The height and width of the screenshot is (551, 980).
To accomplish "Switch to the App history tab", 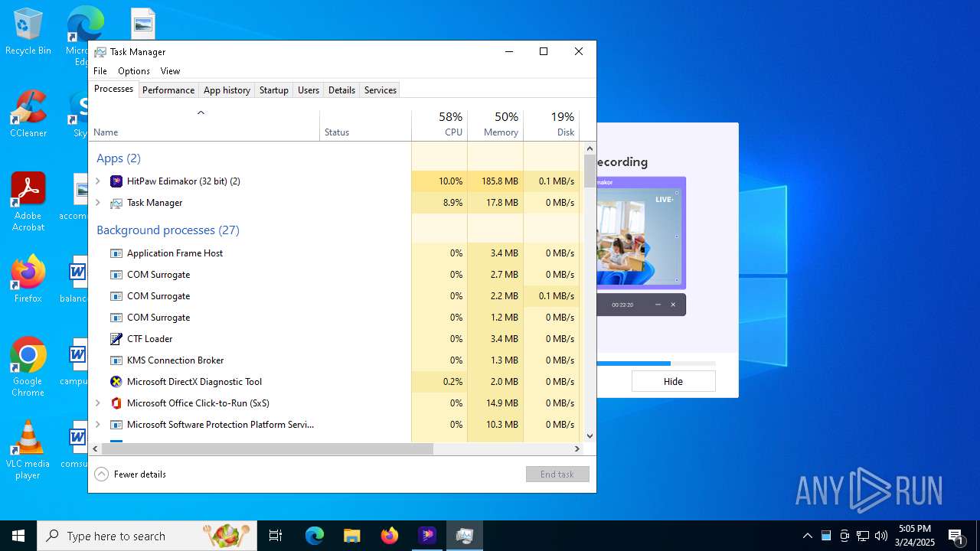I will click(x=227, y=90).
